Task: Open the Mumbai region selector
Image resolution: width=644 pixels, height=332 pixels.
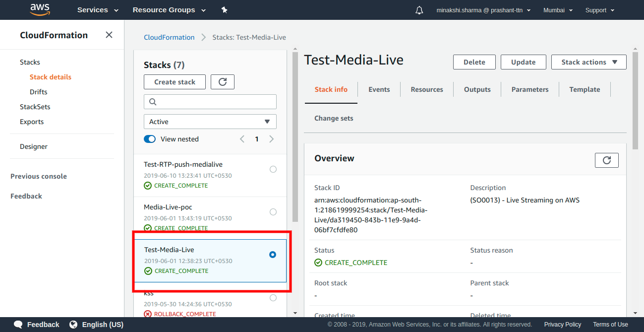Action: [558, 10]
